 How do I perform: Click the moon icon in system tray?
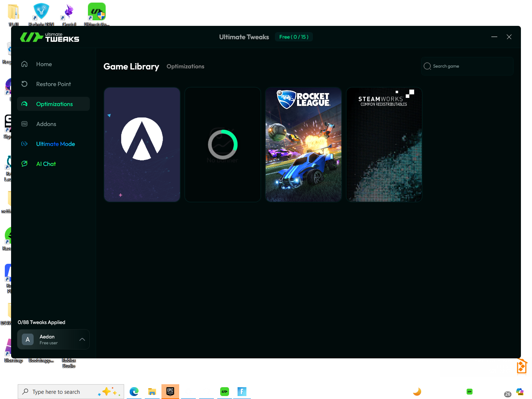(x=417, y=392)
